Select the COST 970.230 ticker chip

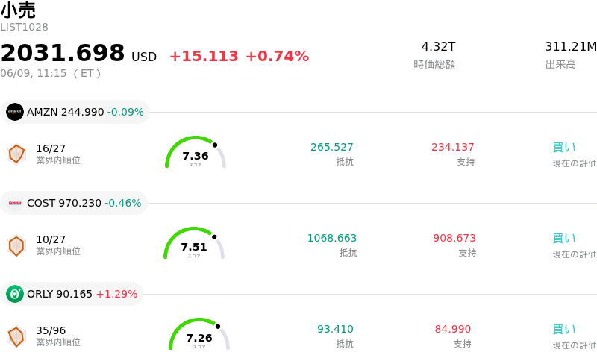pyautogui.click(x=74, y=203)
